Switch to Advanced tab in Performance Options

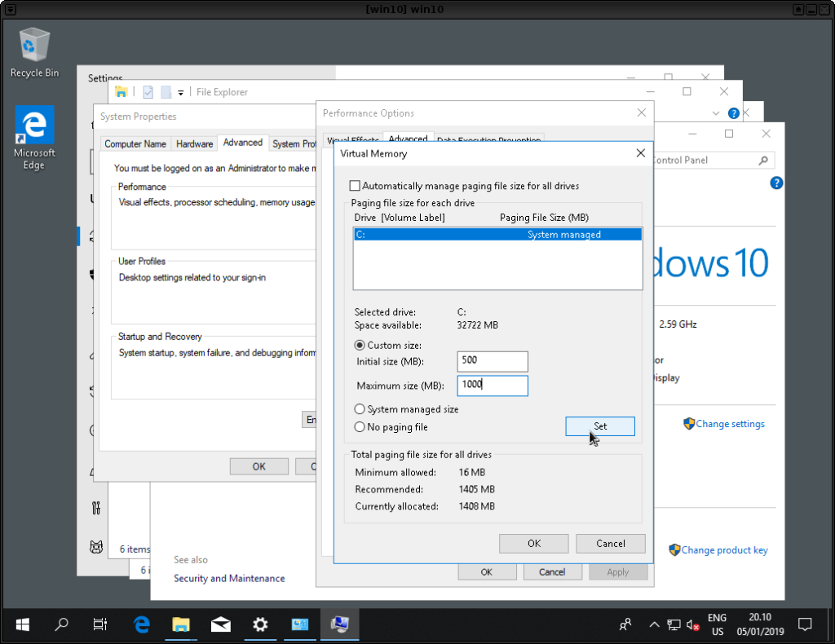(x=408, y=138)
